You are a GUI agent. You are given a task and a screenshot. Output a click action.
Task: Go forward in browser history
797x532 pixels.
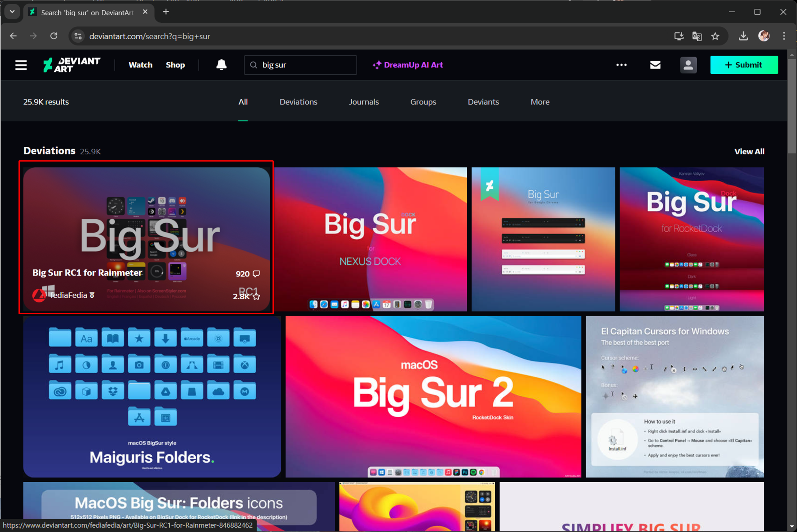point(33,36)
